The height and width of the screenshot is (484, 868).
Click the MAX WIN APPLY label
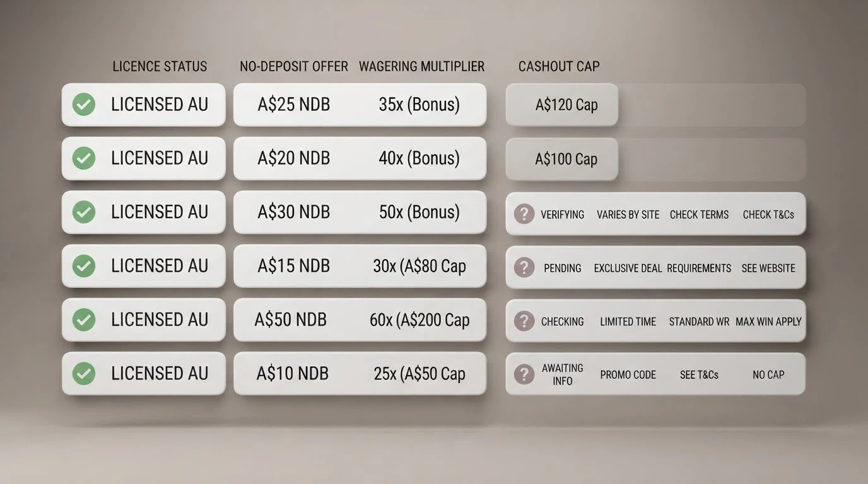point(768,322)
